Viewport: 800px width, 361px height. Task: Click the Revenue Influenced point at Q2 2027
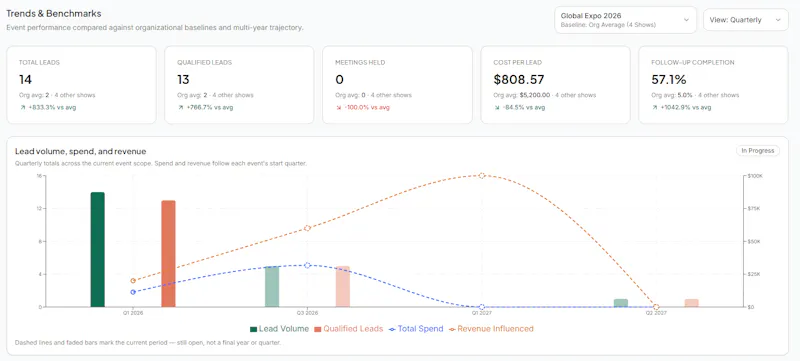click(656, 307)
